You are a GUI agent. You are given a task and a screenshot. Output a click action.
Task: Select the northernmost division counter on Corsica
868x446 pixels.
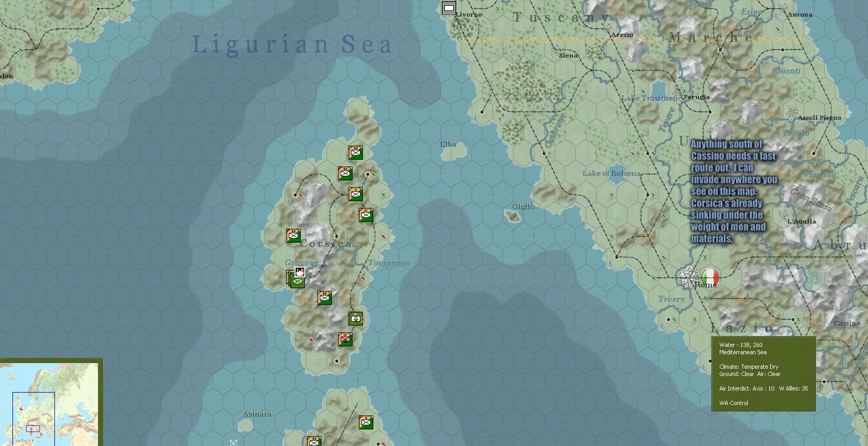click(356, 152)
